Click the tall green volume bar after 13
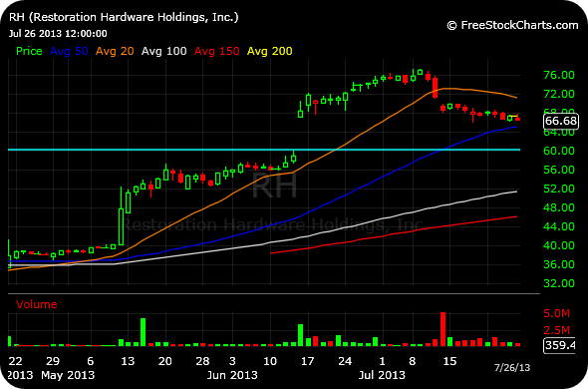Image resolution: width=588 pixels, height=389 pixels. click(143, 332)
